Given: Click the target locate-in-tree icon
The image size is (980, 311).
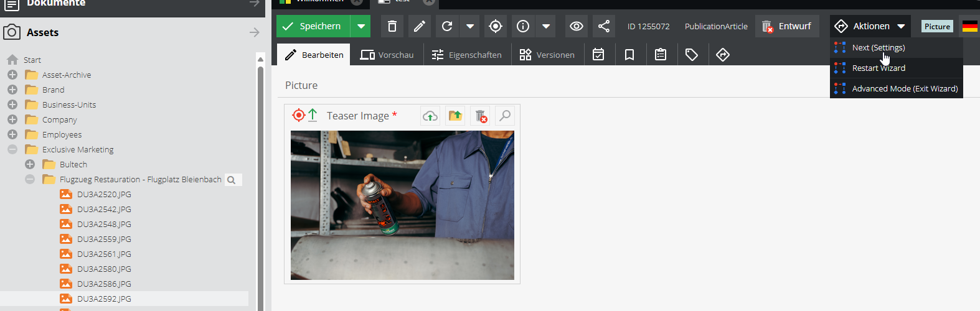Looking at the screenshot, I should 496,26.
